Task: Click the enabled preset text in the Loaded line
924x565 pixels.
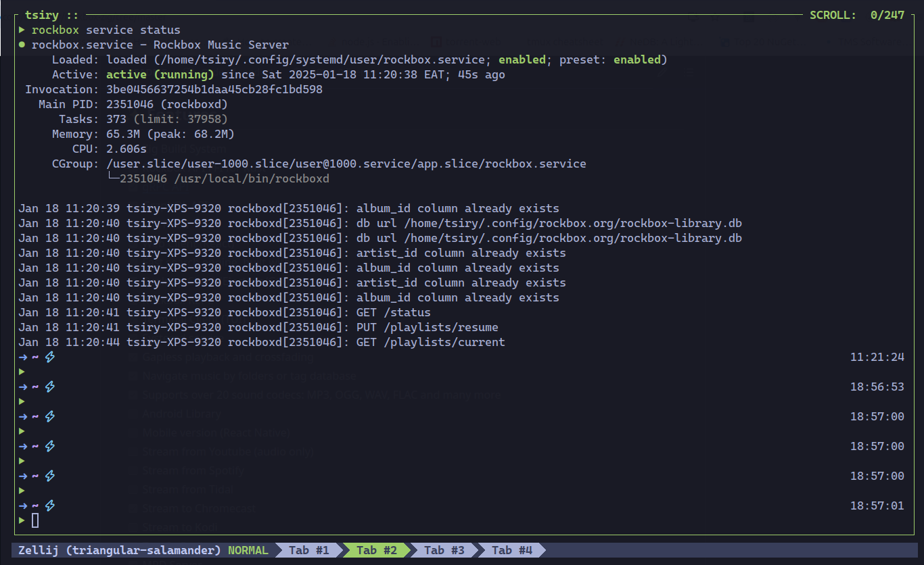Action: click(x=637, y=59)
